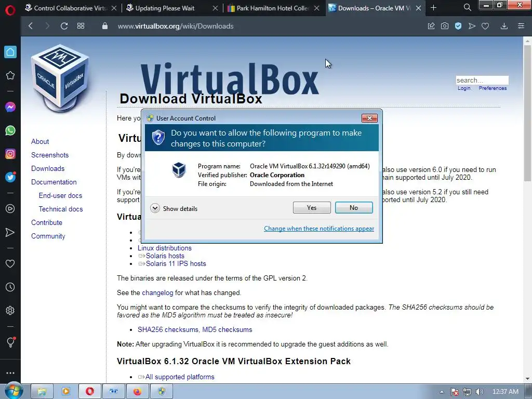Open Technical docs navigation link
Image resolution: width=532 pixels, height=399 pixels.
pos(61,209)
